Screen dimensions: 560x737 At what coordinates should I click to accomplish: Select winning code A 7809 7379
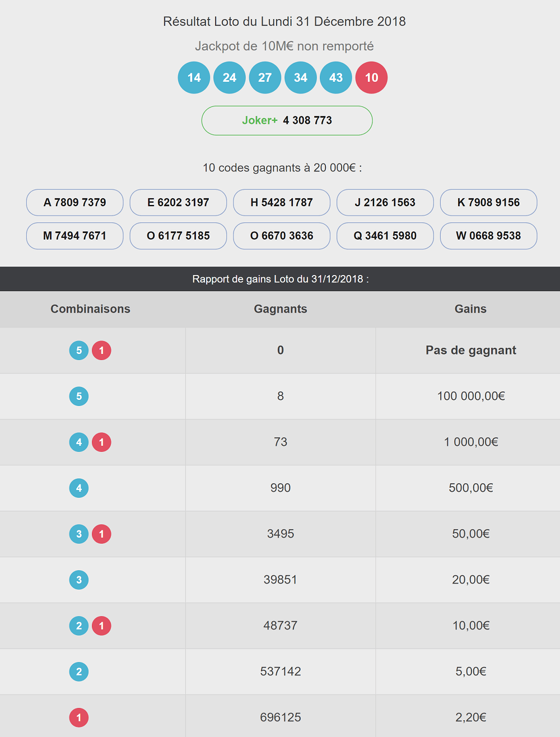click(x=74, y=202)
